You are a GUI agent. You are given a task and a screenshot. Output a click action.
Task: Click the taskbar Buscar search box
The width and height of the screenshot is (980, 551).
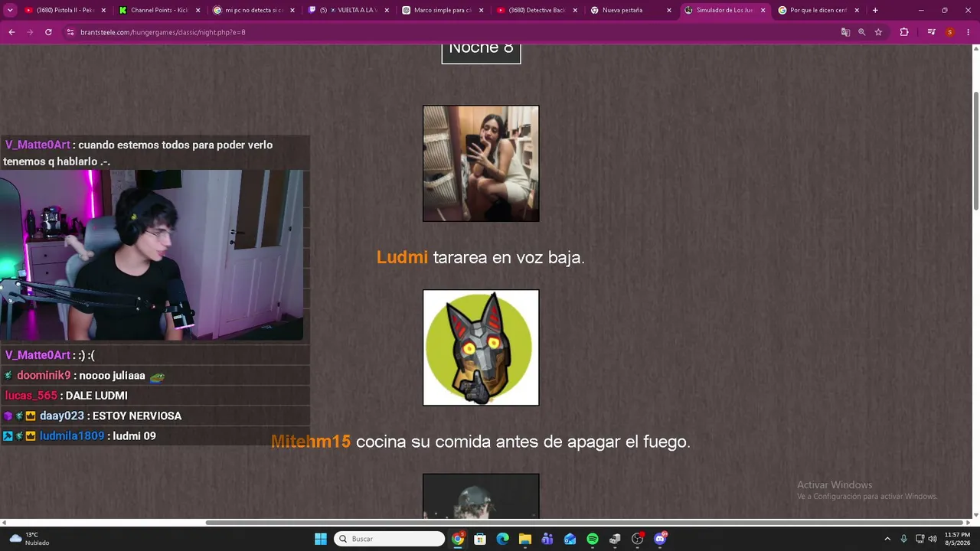(389, 539)
